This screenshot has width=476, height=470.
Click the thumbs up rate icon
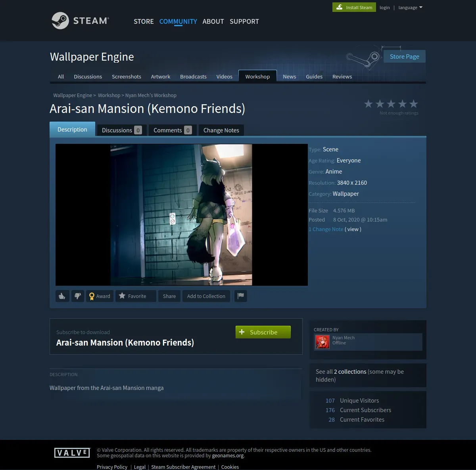coord(62,296)
